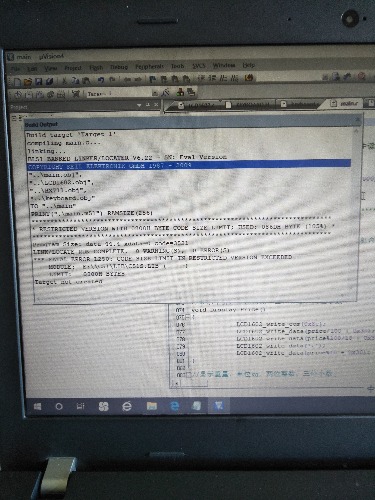Click the Open file folder icon
The width and height of the screenshot is (375, 500).
tap(28, 81)
